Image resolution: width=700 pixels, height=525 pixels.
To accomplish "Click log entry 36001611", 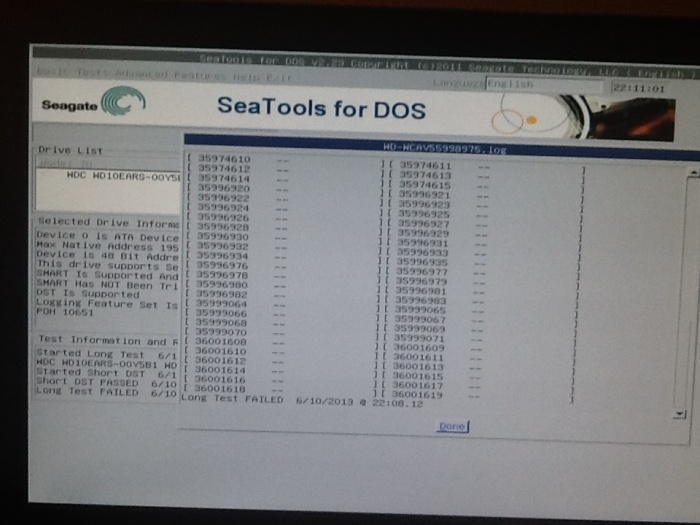I will click(419, 357).
